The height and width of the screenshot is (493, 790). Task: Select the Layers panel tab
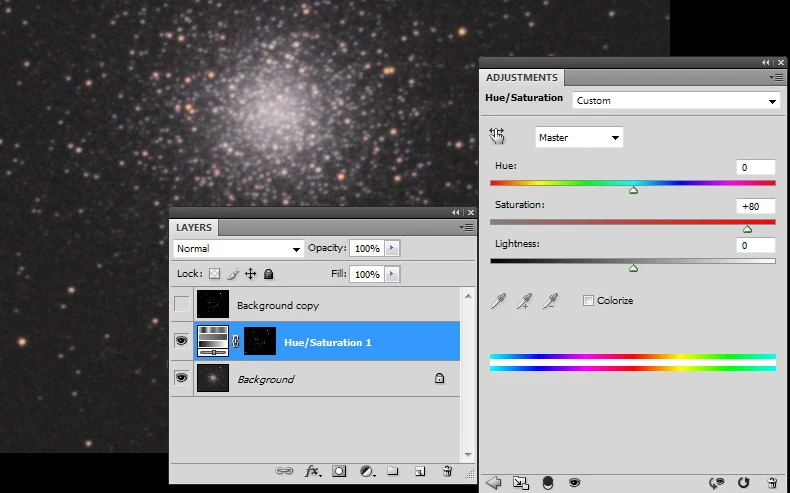pyautogui.click(x=193, y=227)
